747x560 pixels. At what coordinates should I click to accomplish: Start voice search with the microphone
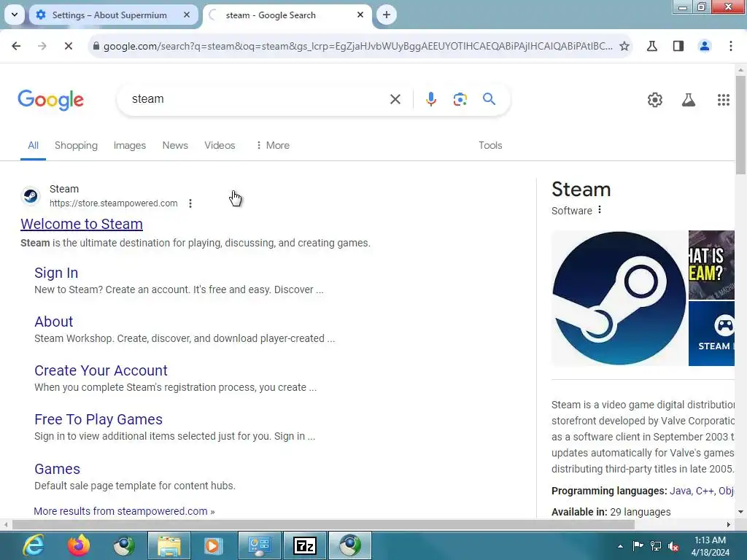coord(430,99)
